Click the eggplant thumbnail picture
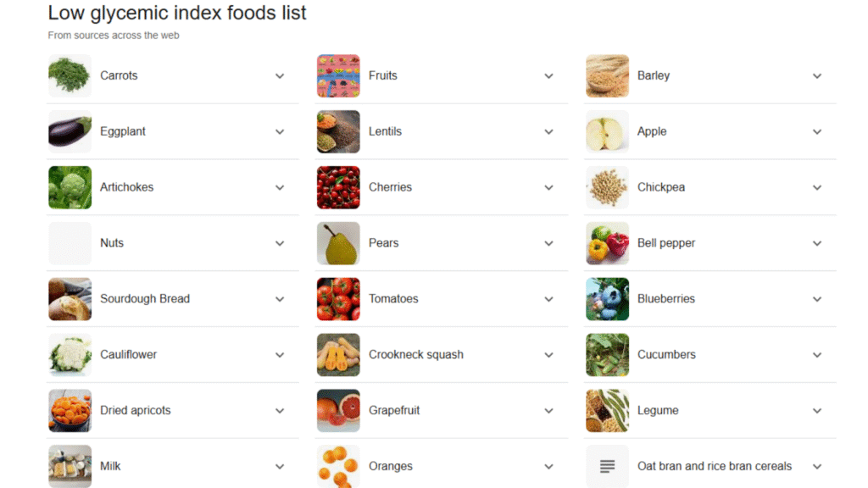This screenshot has width=868, height=488. [70, 131]
